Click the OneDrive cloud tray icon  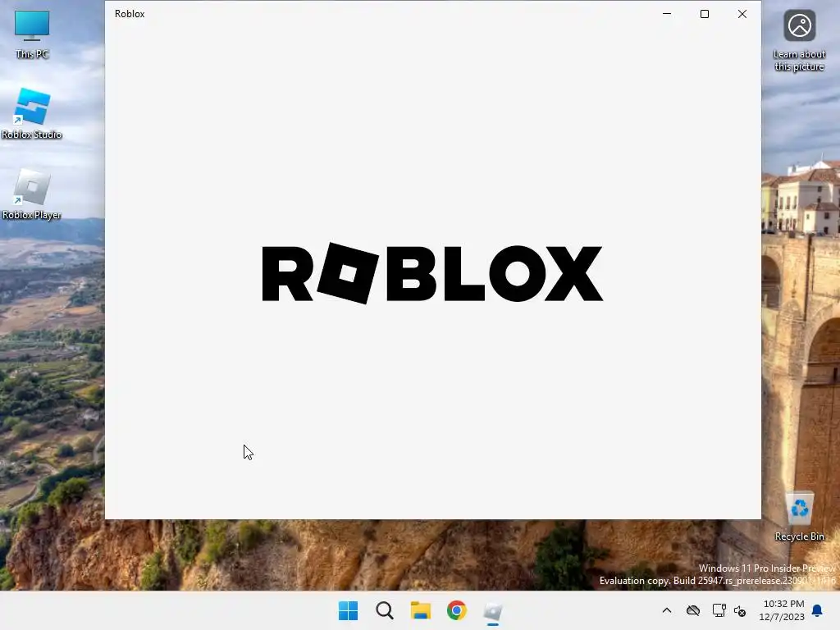(693, 610)
